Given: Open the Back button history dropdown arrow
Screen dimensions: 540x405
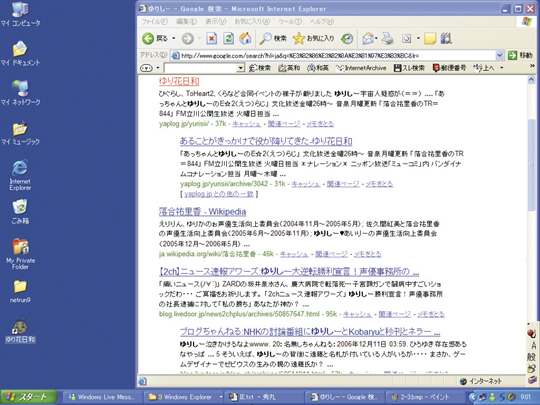Looking at the screenshot, I should click(174, 39).
